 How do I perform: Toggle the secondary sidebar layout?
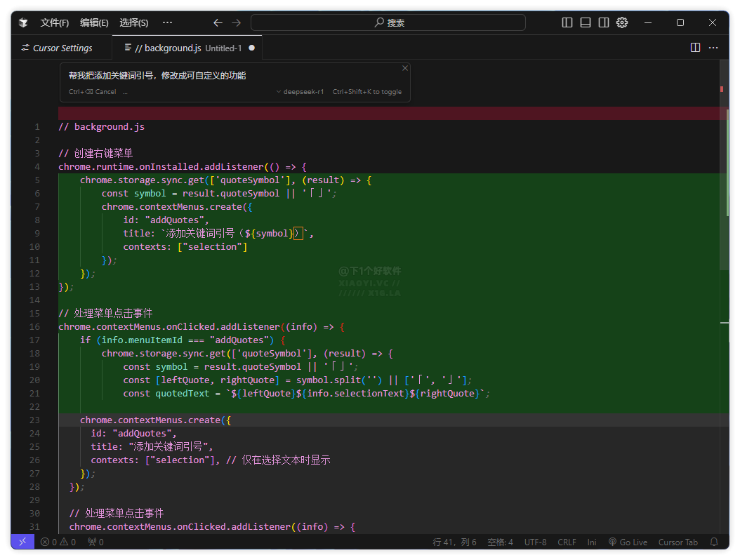point(604,22)
